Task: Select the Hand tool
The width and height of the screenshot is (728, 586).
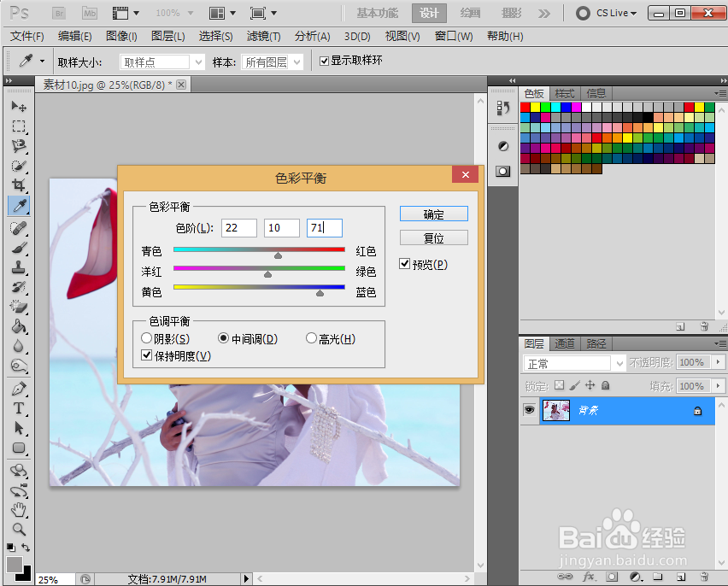Action: tap(19, 509)
